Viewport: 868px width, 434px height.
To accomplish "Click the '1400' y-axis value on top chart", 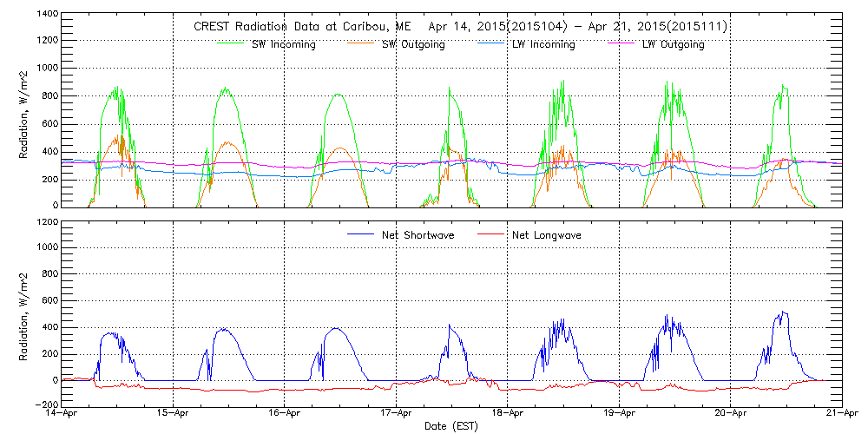I will pyautogui.click(x=47, y=16).
